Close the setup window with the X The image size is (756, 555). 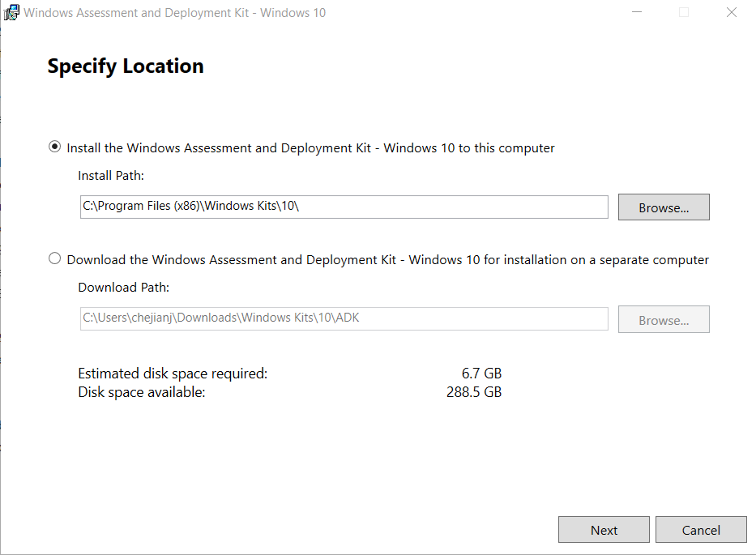(732, 13)
